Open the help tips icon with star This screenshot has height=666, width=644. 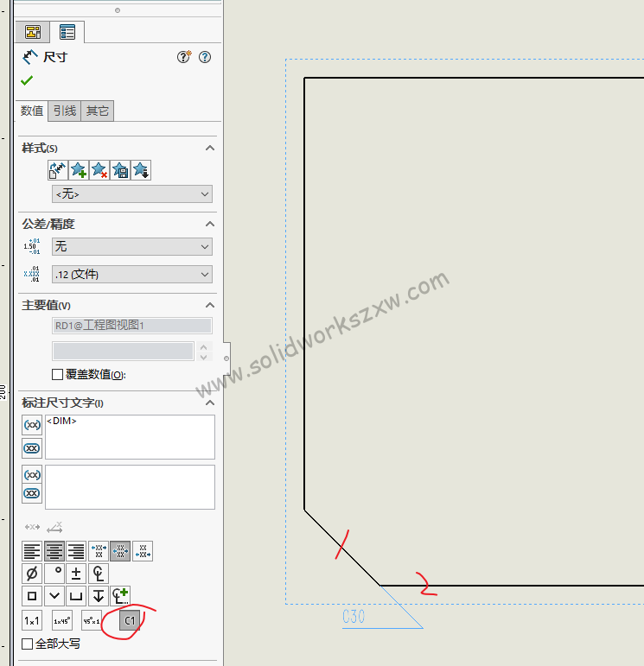pyautogui.click(x=184, y=56)
